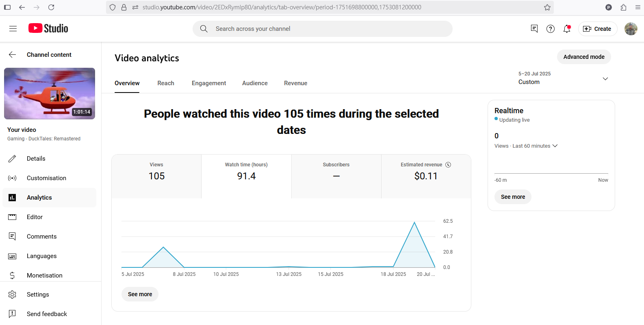
Task: Click See more in Realtime panel
Action: coord(513,197)
